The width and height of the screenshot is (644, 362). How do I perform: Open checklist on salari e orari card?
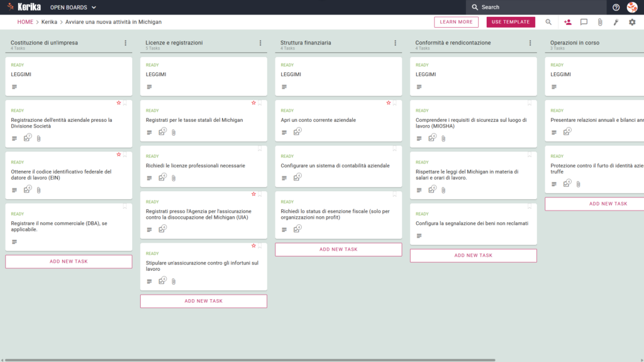[x=432, y=190]
